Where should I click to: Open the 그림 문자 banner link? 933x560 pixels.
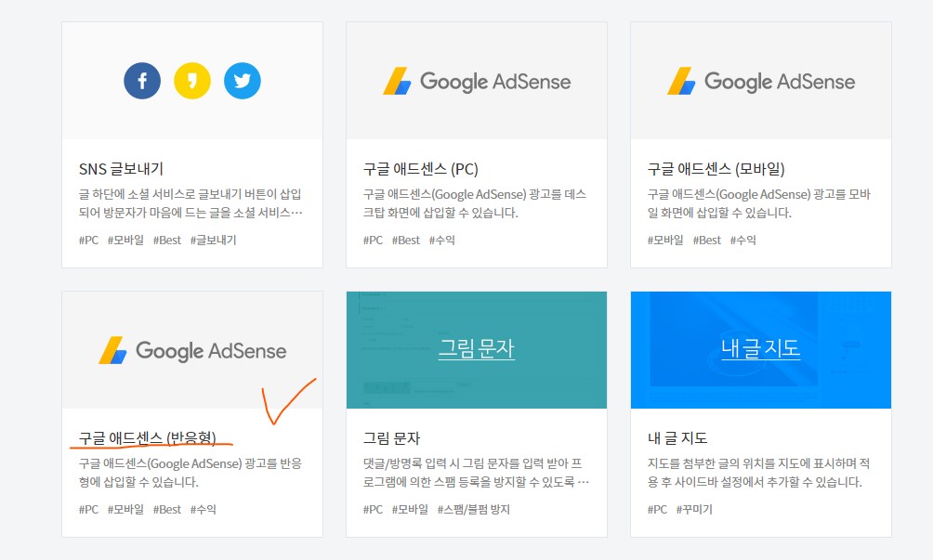(x=477, y=348)
